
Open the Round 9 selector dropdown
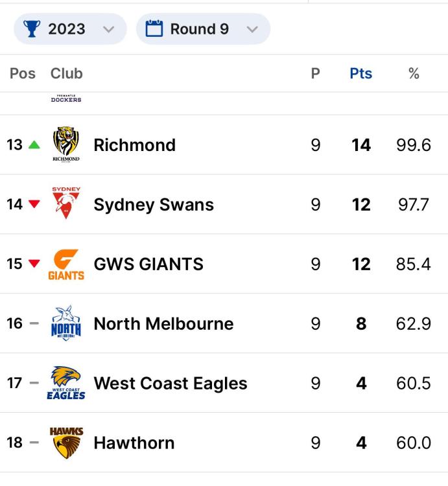pos(203,29)
